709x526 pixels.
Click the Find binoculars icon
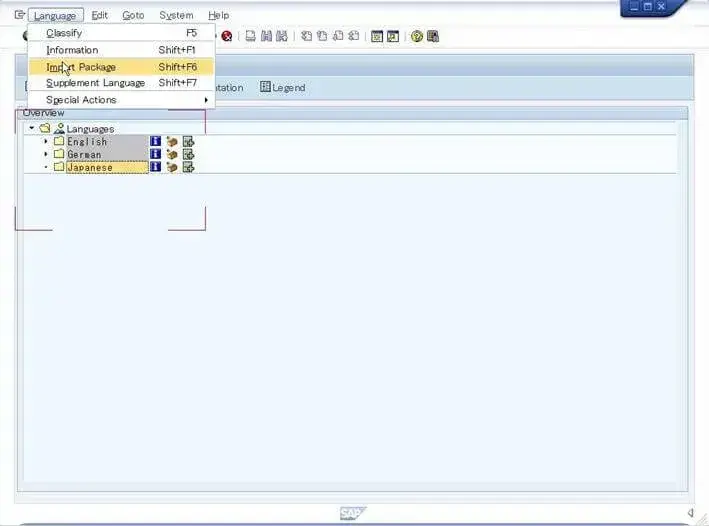point(266,36)
